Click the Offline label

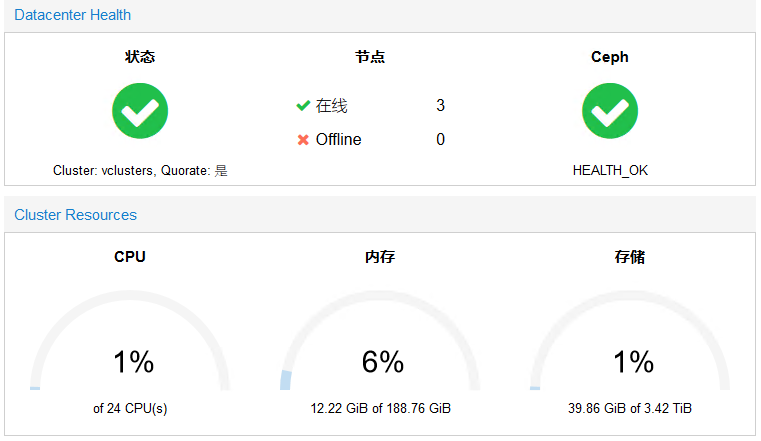(338, 140)
